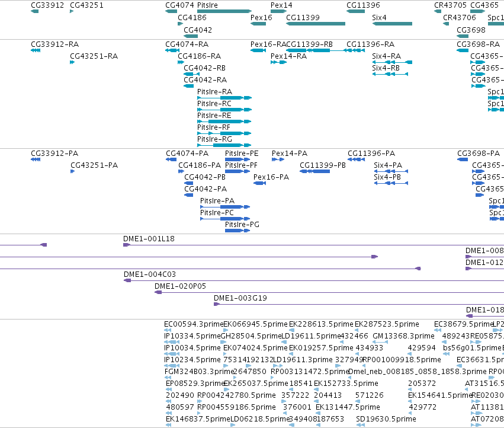Select the Pex16 gene feature
Image resolution: width=504 pixels, height=428 pixels.
coord(258,24)
